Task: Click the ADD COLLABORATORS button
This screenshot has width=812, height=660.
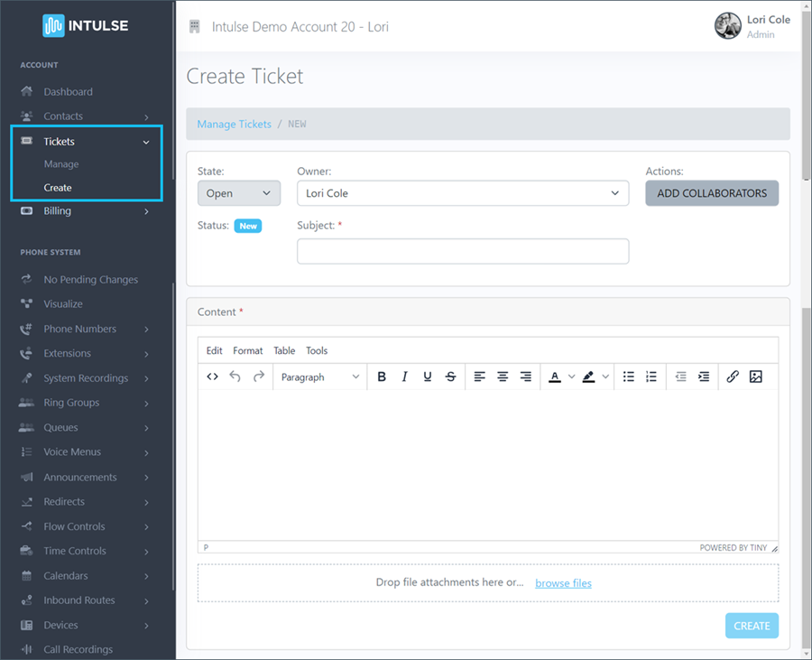Action: [x=712, y=193]
